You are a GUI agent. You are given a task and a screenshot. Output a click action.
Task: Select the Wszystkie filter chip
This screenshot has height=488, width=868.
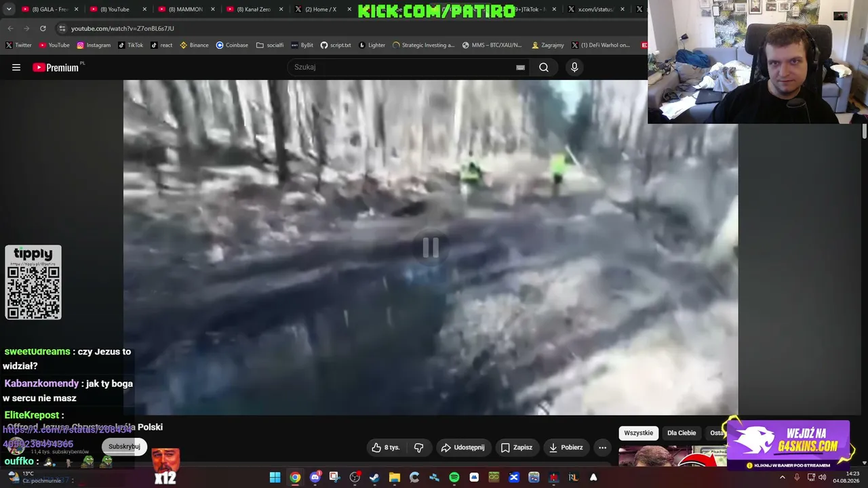[x=638, y=433]
